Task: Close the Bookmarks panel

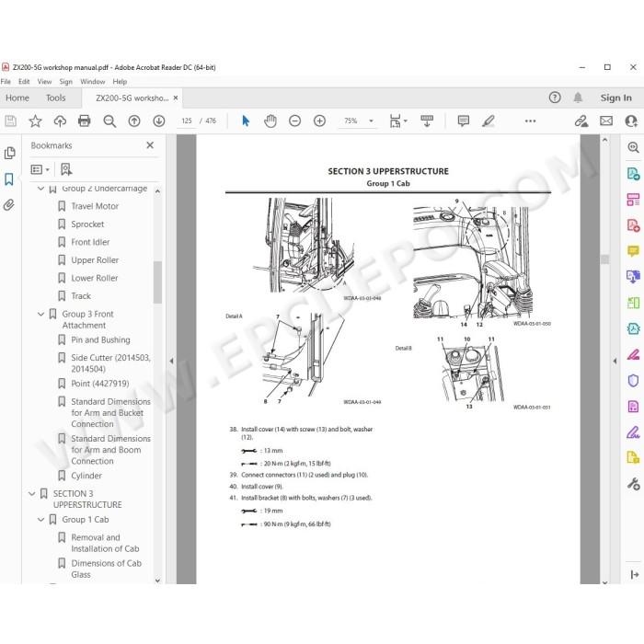Action: pyautogui.click(x=150, y=145)
